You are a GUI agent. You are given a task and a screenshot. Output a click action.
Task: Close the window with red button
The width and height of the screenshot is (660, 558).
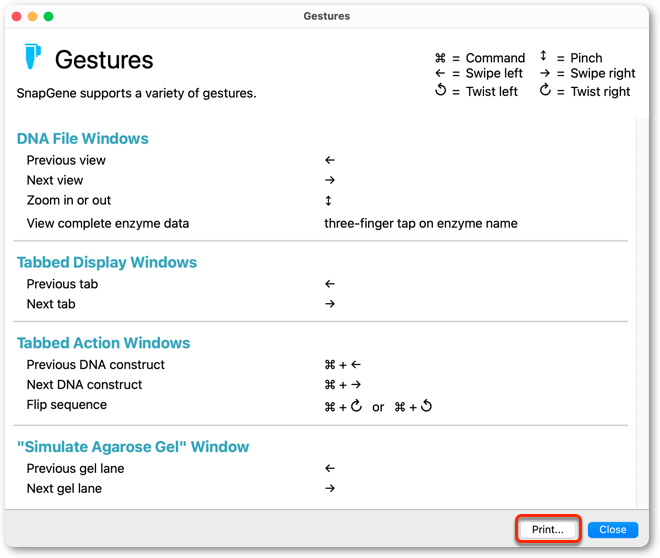tap(16, 16)
